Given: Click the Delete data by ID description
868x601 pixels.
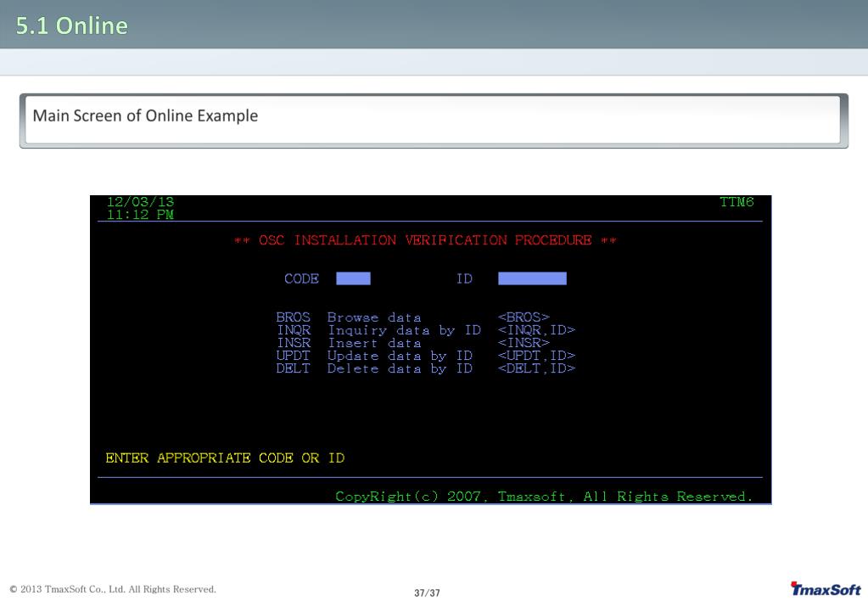Looking at the screenshot, I should [400, 368].
